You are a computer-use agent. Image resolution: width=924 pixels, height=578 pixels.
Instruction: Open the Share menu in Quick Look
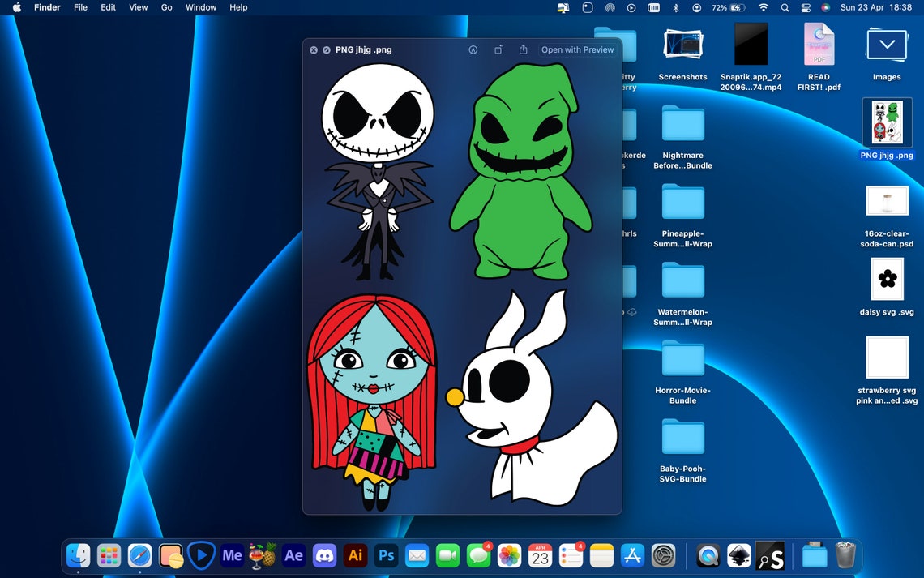pos(524,49)
